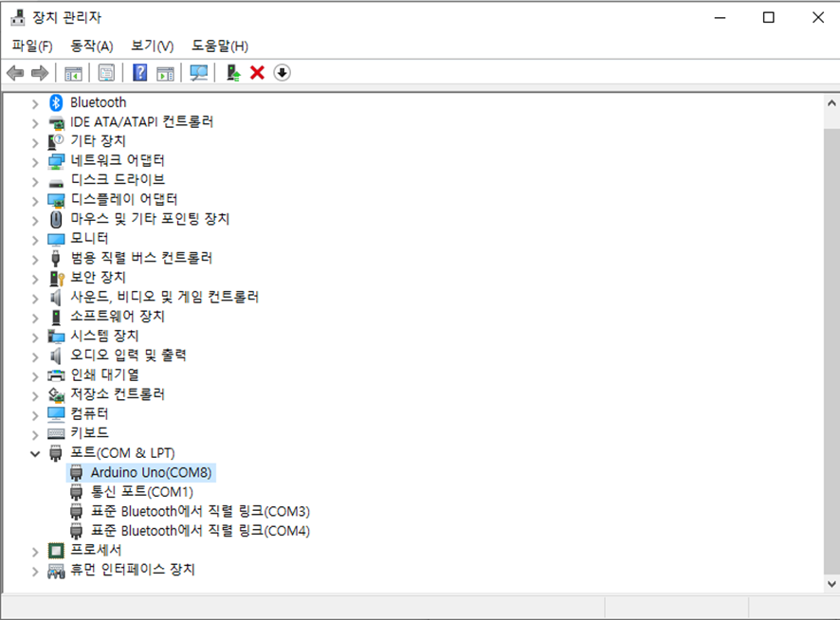Select the 기타 장치 label
This screenshot has width=840, height=620.
[98, 141]
